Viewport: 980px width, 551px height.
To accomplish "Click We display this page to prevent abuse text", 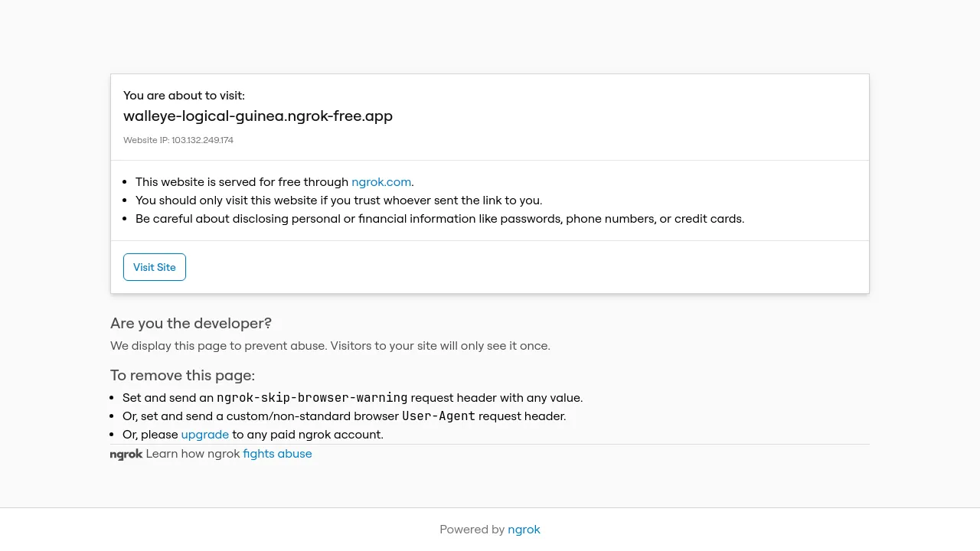I will pos(330,346).
